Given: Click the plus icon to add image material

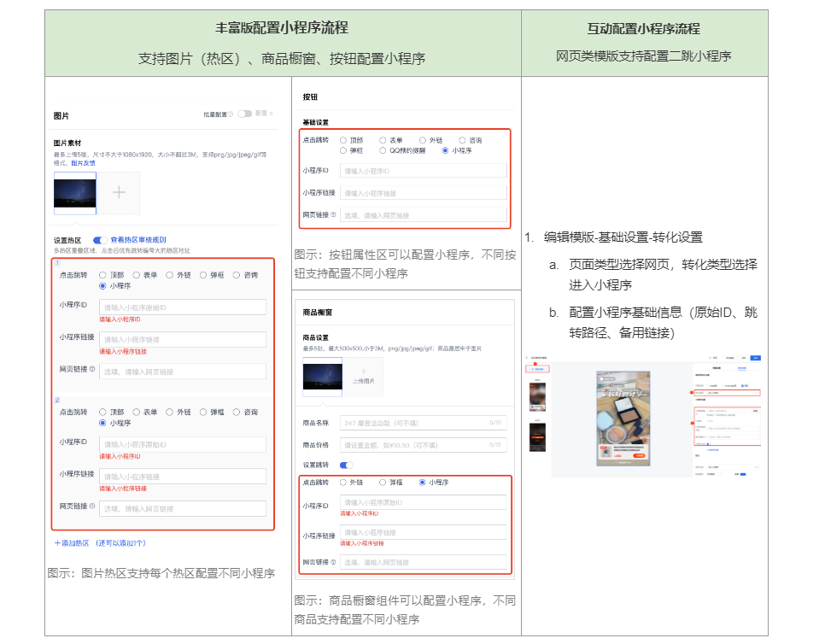Looking at the screenshot, I should click(x=120, y=192).
